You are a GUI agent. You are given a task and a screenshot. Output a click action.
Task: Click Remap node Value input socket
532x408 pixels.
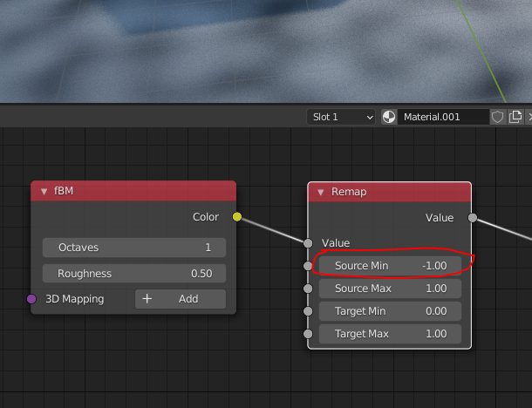point(308,243)
